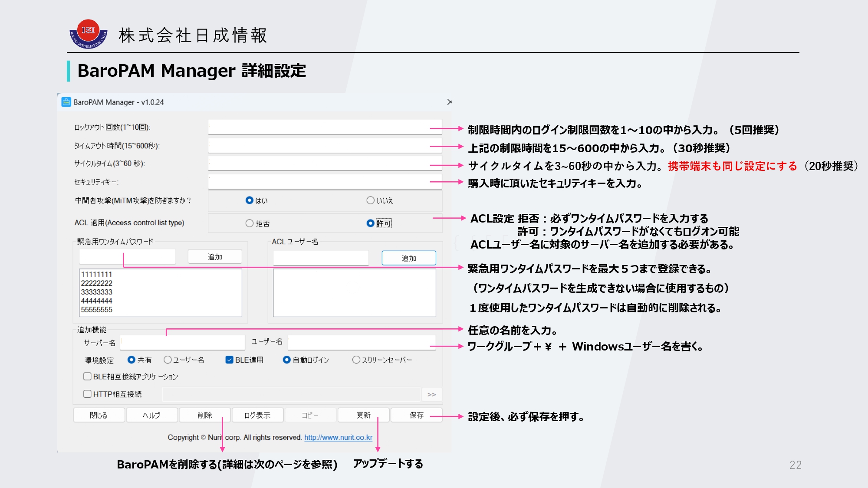Select 55555555 in the emergency password list
The image size is (868, 488).
(x=96, y=310)
